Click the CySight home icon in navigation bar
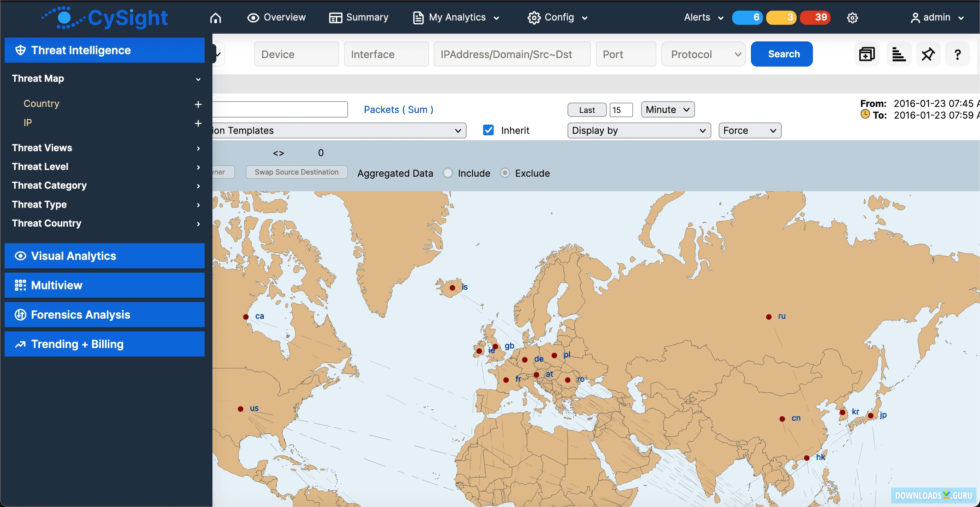The width and height of the screenshot is (980, 507). [215, 17]
